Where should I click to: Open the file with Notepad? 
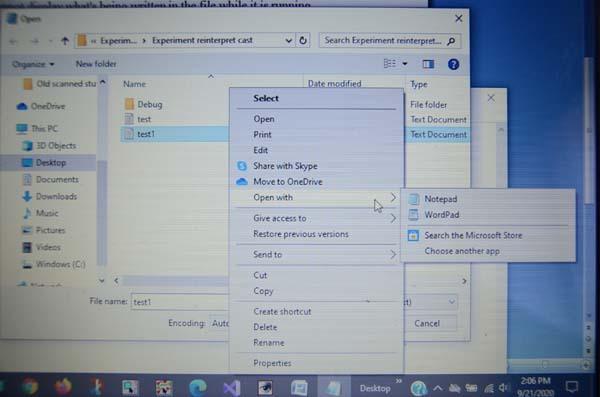click(x=440, y=199)
